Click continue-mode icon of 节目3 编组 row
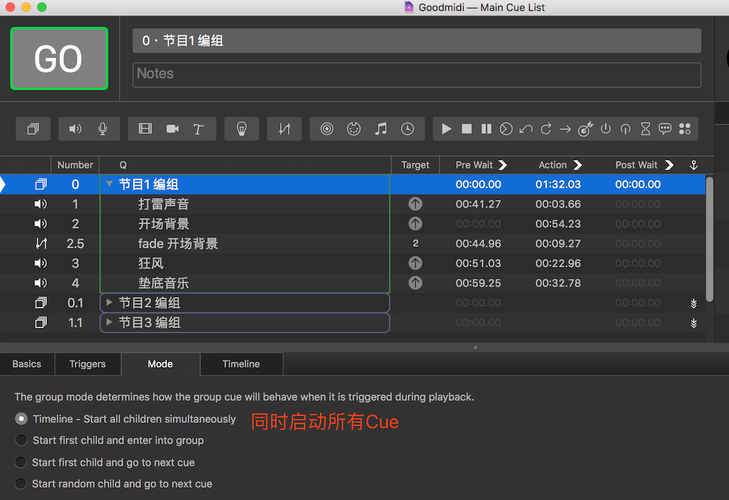 (693, 323)
